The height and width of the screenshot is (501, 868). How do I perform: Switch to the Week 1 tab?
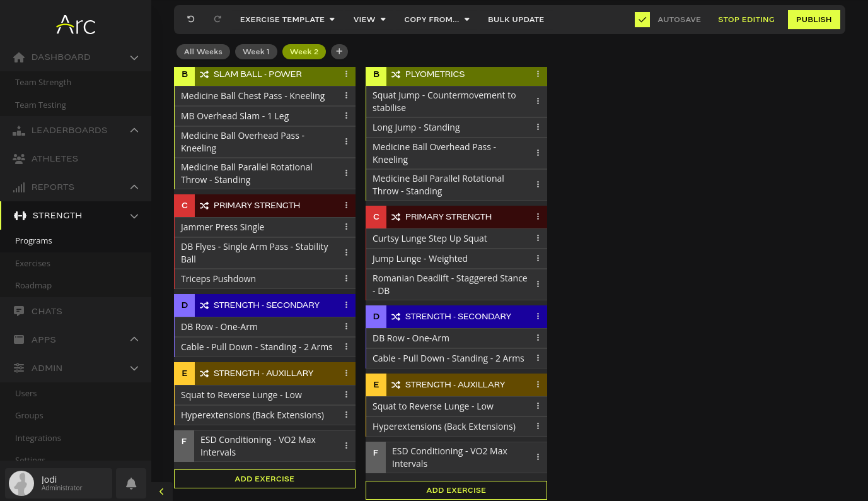256,52
